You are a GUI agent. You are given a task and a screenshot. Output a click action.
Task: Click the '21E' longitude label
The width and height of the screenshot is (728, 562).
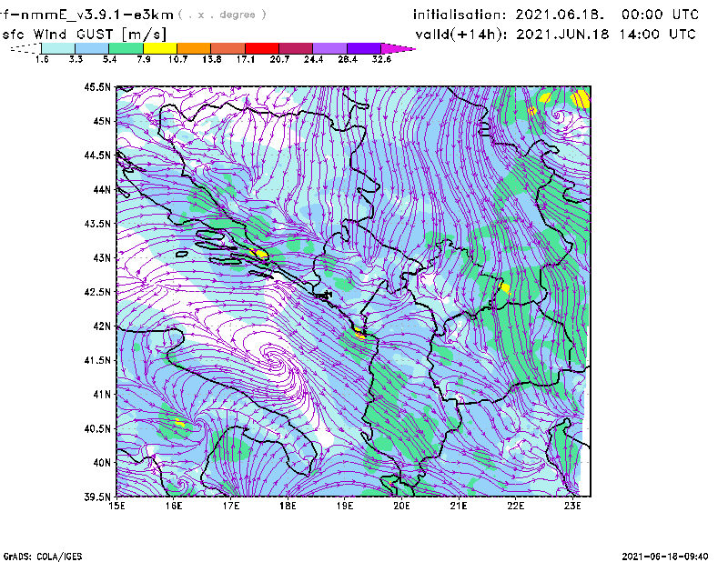point(459,506)
